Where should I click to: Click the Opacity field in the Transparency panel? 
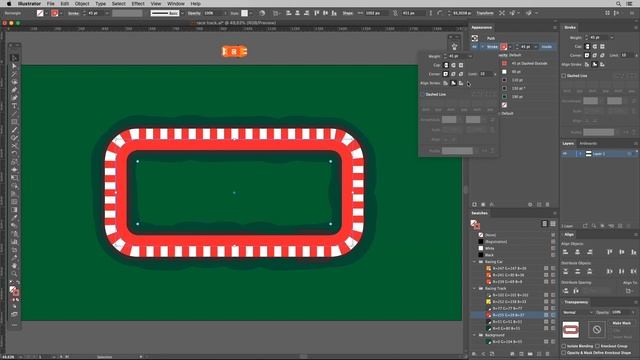621,313
